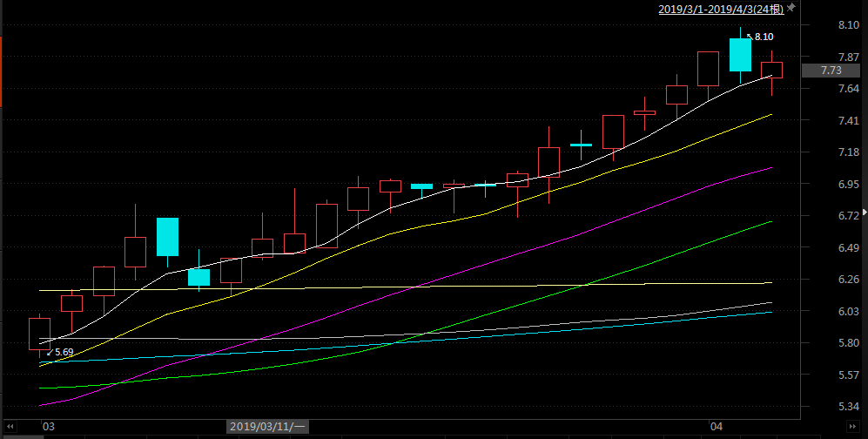Pin the chart range with the pushpin icon

click(791, 8)
